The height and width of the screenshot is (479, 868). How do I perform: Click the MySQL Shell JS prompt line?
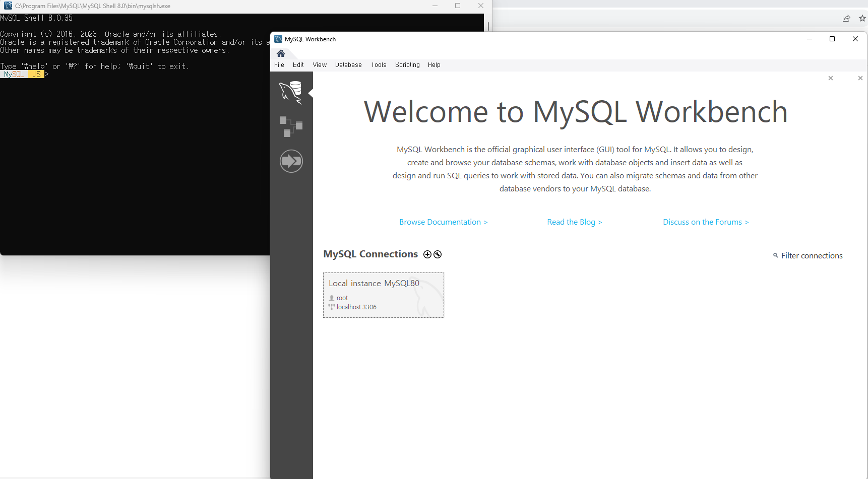click(x=24, y=74)
